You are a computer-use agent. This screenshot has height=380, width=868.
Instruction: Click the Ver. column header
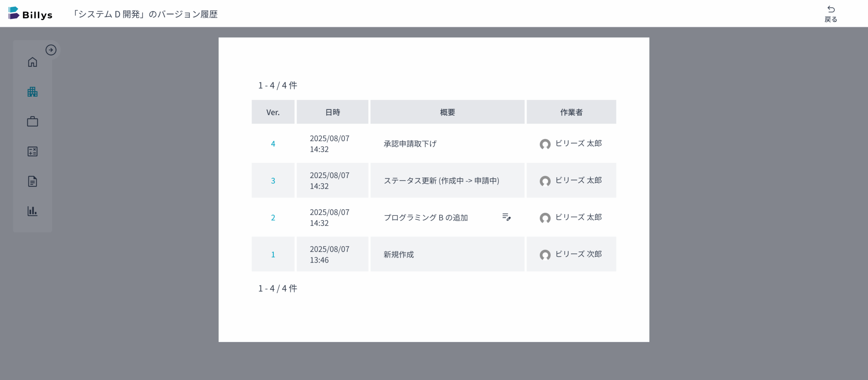click(273, 112)
